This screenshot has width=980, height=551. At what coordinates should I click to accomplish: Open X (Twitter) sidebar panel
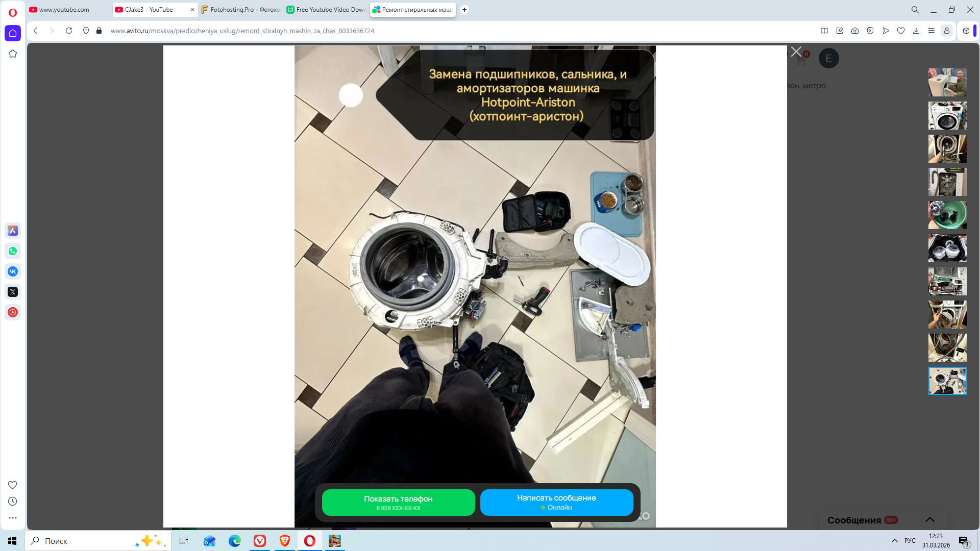tap(13, 292)
